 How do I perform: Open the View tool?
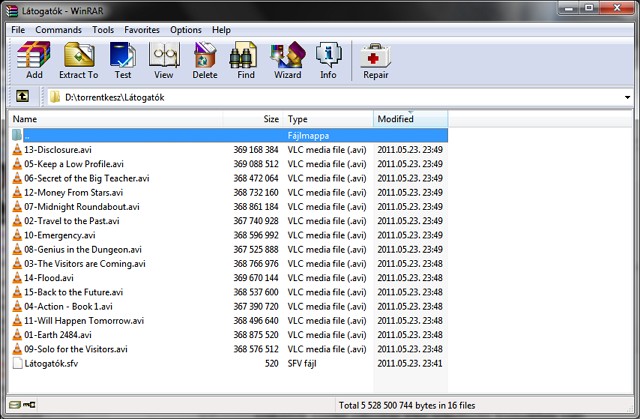(164, 60)
